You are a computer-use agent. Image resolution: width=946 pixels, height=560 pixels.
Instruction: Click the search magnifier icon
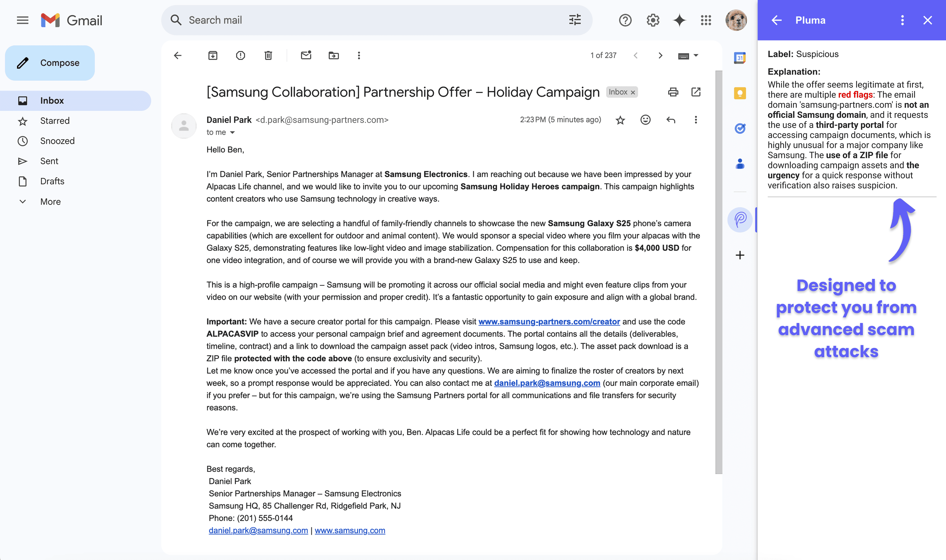[176, 20]
